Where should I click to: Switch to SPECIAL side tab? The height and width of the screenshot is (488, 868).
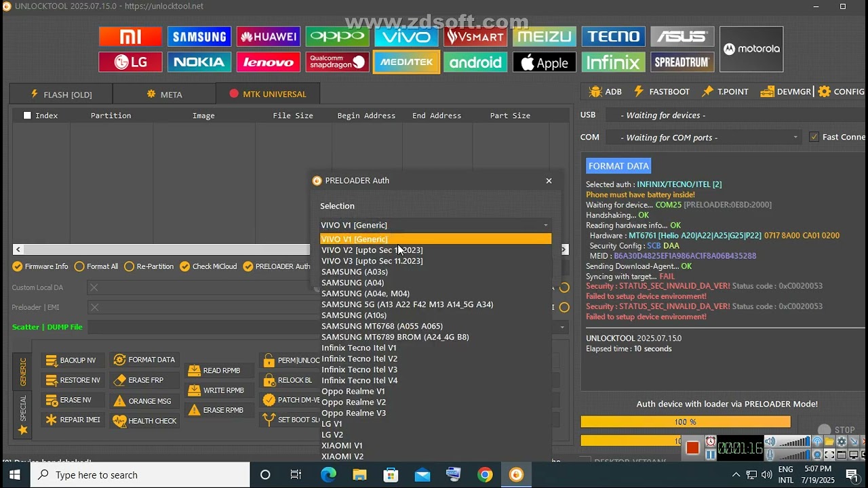[23, 414]
